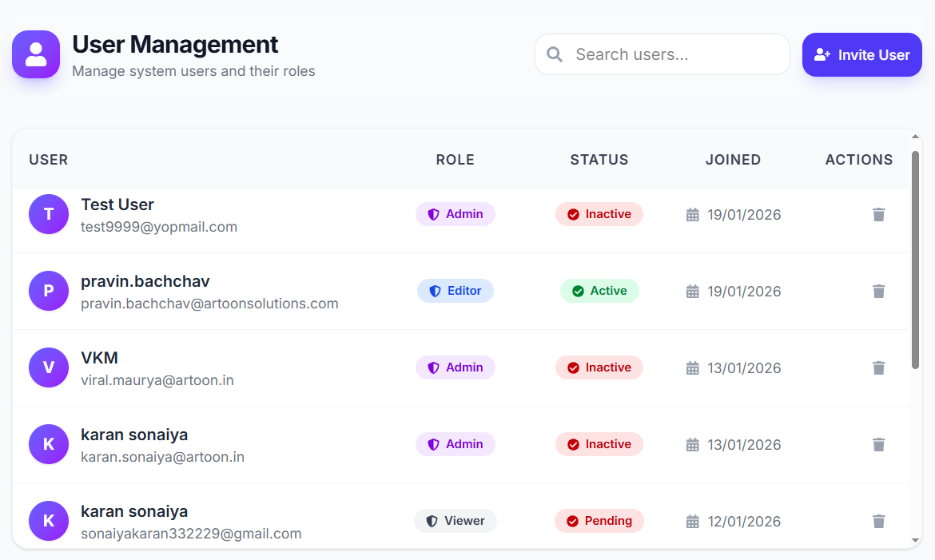Toggle the Active status badge for pravin.bachchav
Screen dimensions: 935x560
(599, 291)
